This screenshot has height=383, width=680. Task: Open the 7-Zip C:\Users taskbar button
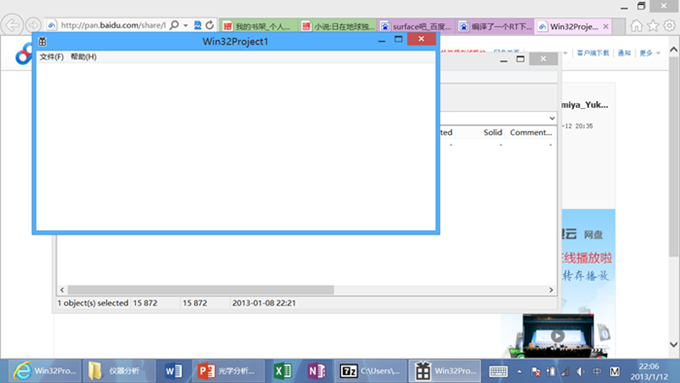(x=371, y=371)
